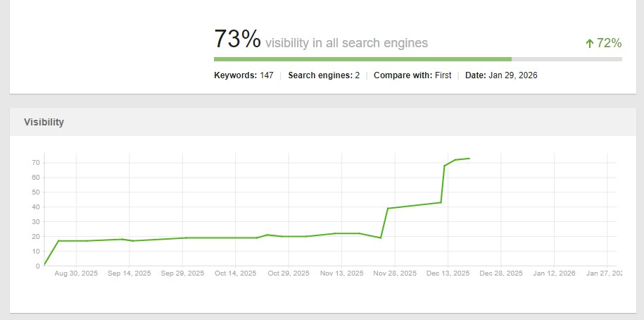644x320 pixels.
Task: Click the Oct 14, 2025 axis label
Action: 235,273
